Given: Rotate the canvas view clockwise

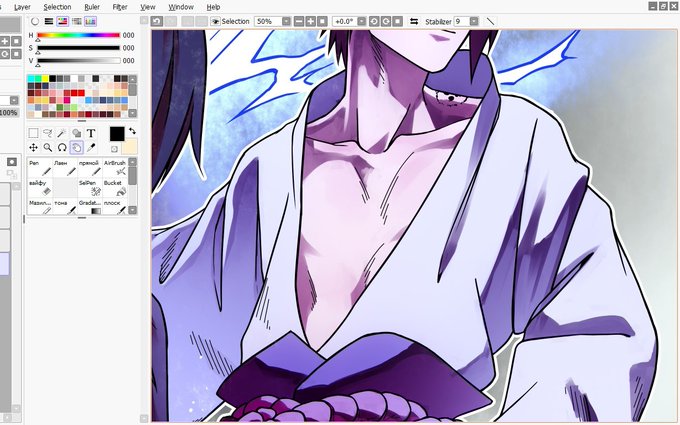Looking at the screenshot, I should coord(386,21).
